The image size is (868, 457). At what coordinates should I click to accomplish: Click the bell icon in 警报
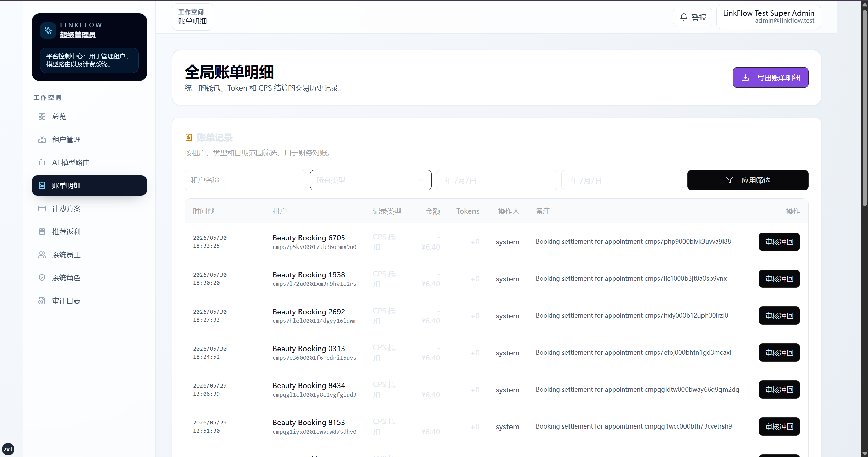click(684, 17)
